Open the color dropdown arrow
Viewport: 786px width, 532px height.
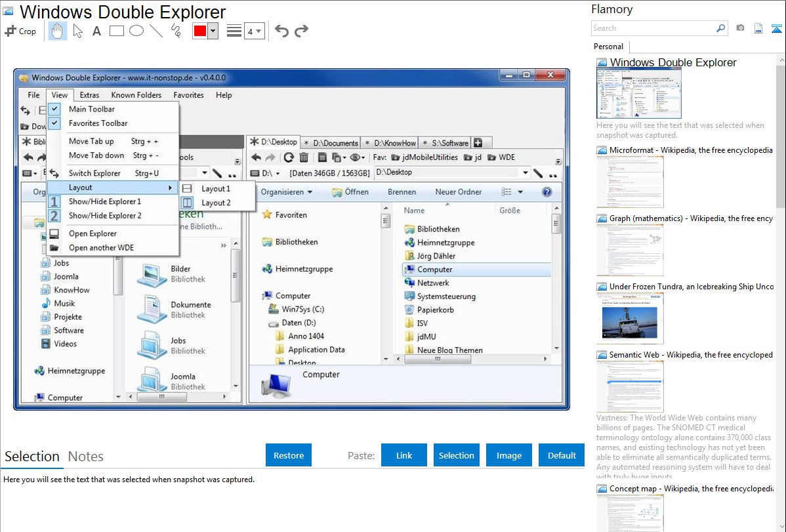tap(213, 31)
